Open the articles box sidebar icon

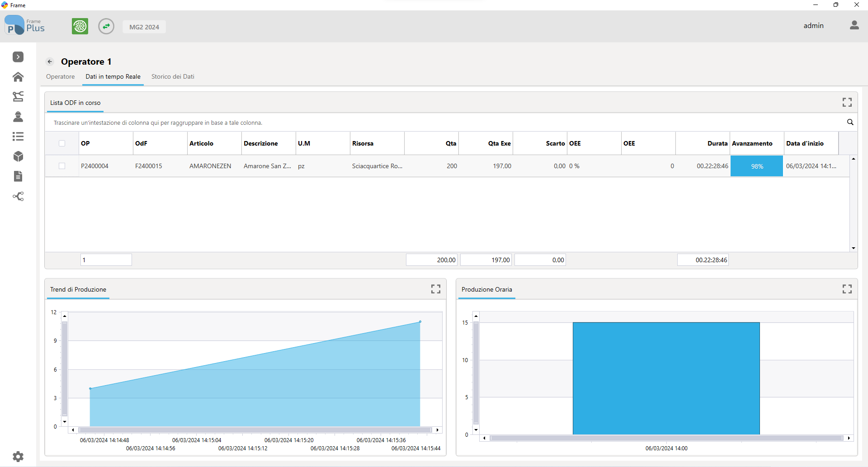pyautogui.click(x=18, y=156)
